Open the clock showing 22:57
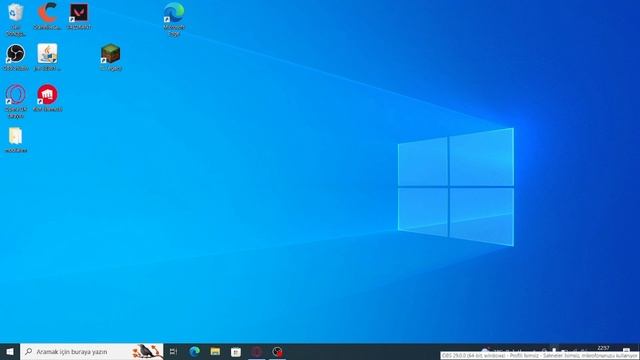 (603, 348)
